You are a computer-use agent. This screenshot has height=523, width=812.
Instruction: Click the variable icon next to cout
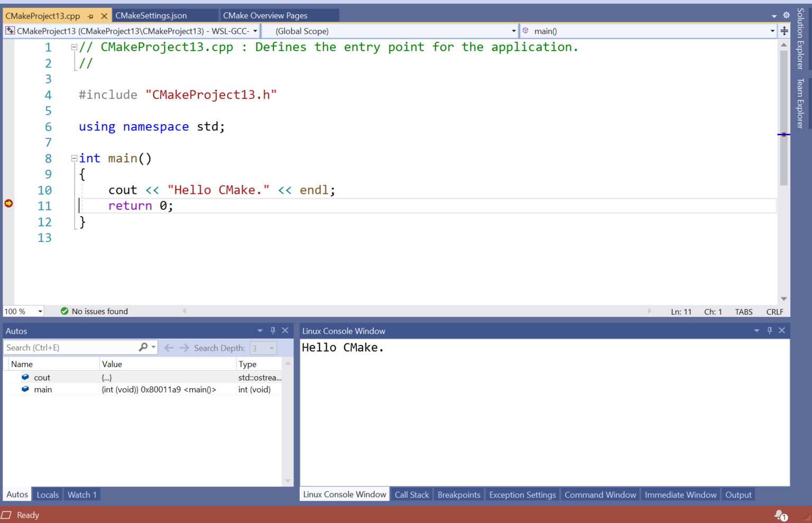pyautogui.click(x=25, y=377)
